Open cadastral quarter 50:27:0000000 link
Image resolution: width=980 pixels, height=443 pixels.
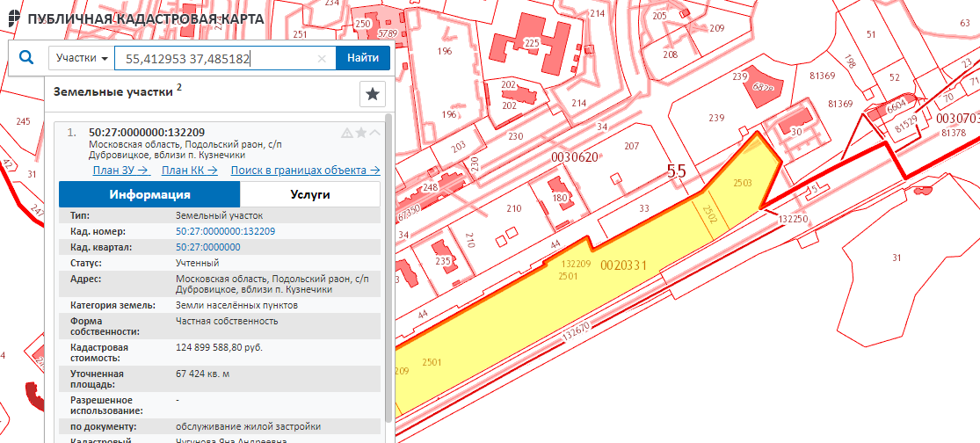(x=207, y=247)
